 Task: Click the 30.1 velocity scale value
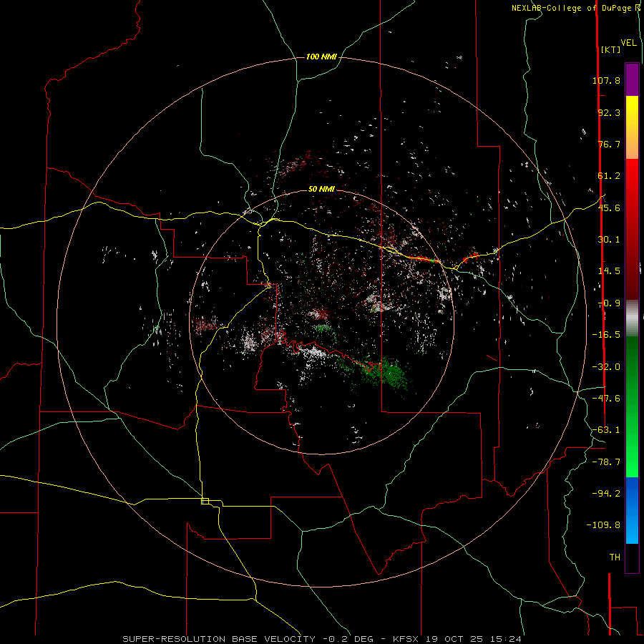[609, 240]
